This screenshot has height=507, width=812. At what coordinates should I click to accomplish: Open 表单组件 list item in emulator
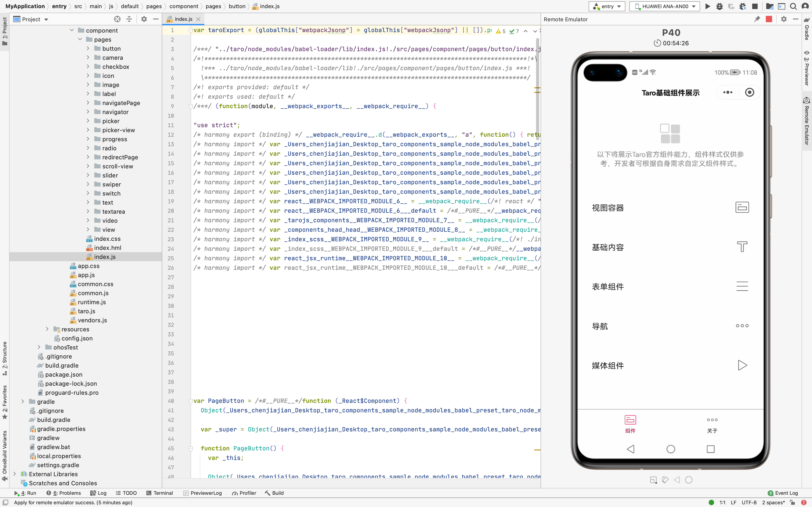tap(608, 286)
